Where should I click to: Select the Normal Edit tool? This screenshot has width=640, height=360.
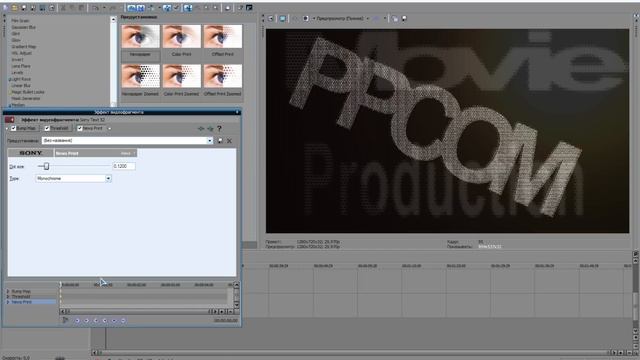point(188,8)
